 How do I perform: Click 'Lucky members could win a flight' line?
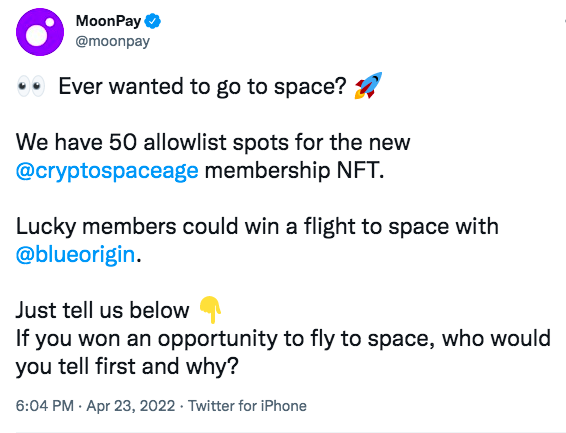(x=257, y=227)
